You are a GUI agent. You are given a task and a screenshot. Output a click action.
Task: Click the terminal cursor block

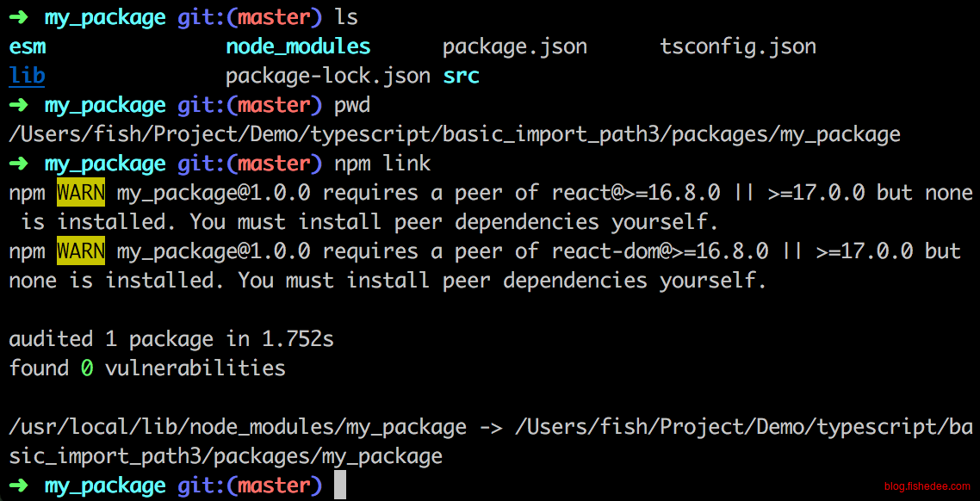tap(340, 486)
